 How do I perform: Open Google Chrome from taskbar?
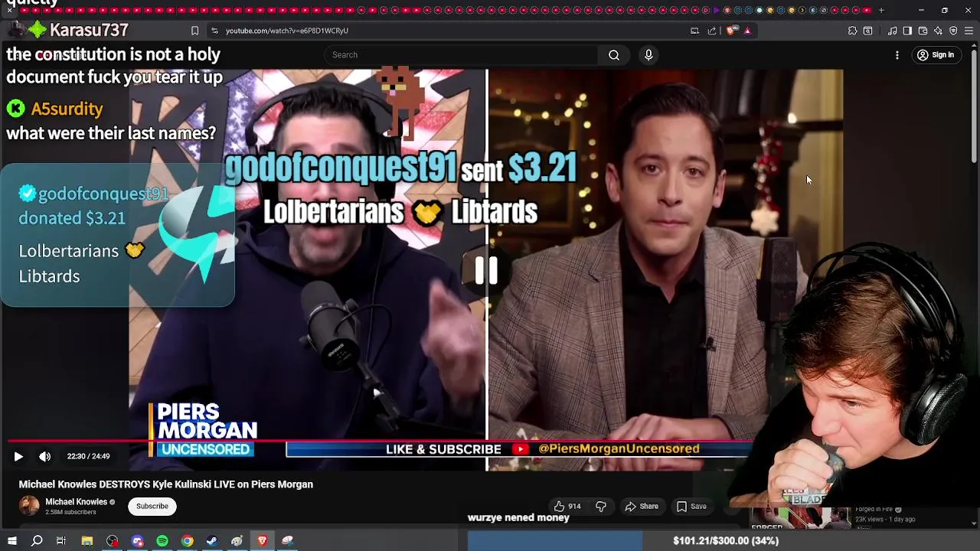click(x=188, y=540)
